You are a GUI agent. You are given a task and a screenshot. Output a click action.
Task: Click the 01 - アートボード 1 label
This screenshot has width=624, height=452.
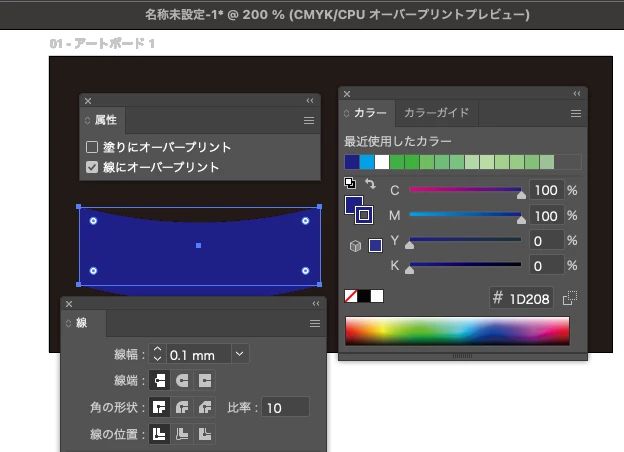[102, 43]
